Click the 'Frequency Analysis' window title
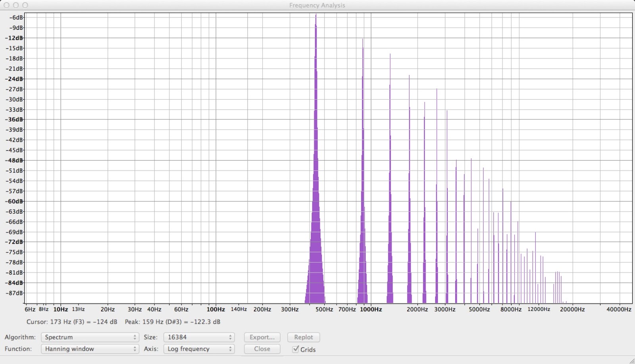 (x=317, y=5)
